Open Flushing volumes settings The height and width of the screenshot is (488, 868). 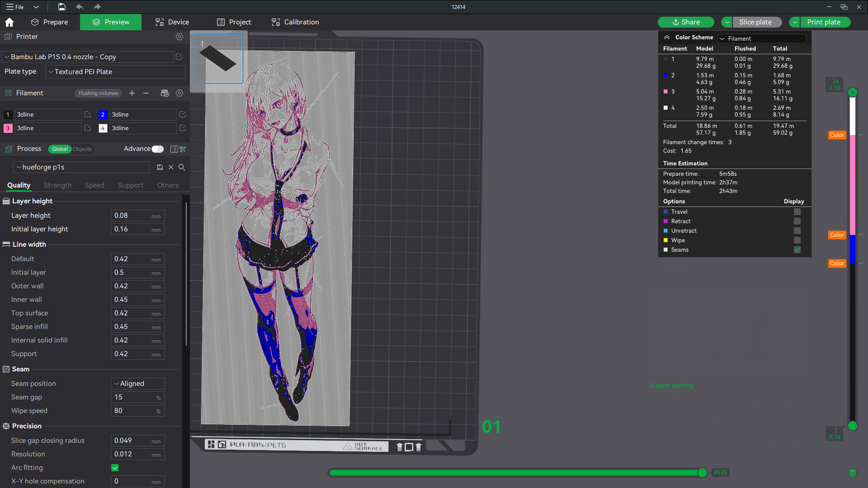pos(98,93)
